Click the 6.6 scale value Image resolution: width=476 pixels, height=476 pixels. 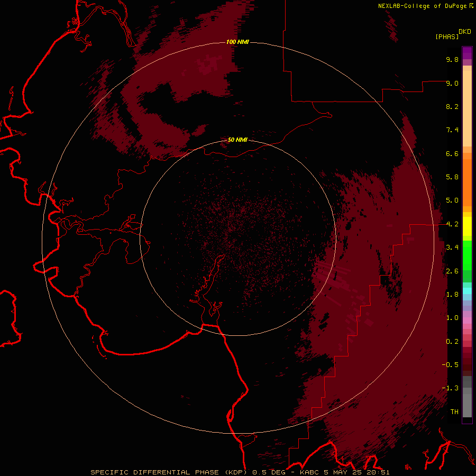452,153
